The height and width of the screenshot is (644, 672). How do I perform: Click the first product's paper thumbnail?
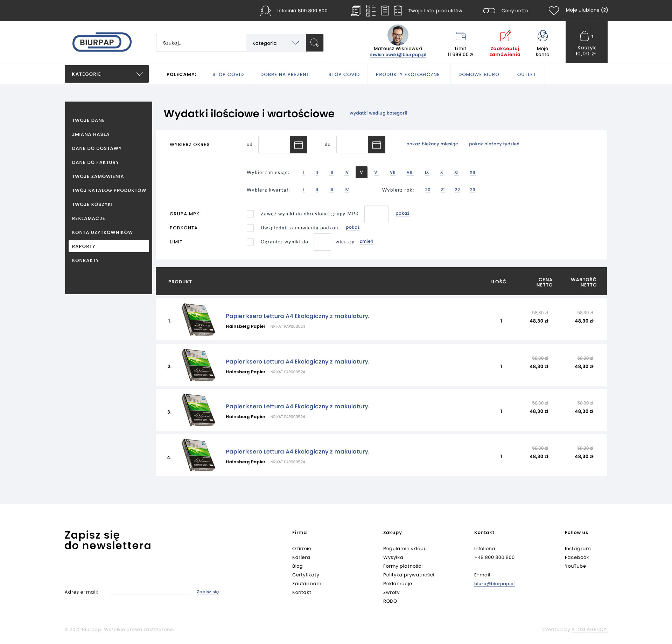198,319
